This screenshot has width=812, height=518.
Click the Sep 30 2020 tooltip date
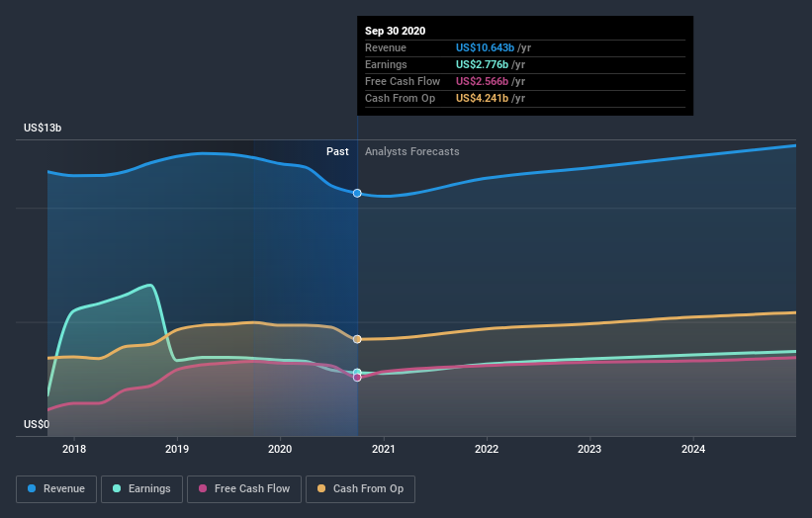click(x=396, y=31)
